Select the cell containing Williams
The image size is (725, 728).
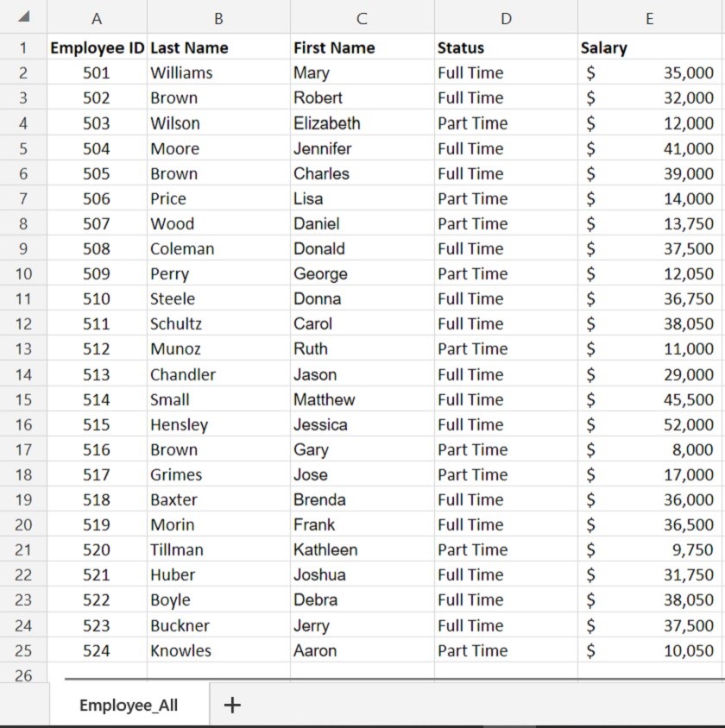pyautogui.click(x=218, y=72)
